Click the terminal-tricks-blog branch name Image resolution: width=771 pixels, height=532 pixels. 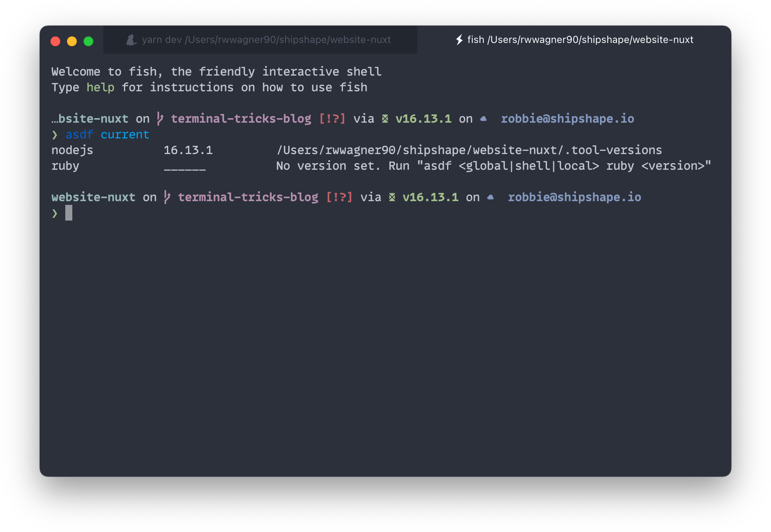click(x=241, y=119)
